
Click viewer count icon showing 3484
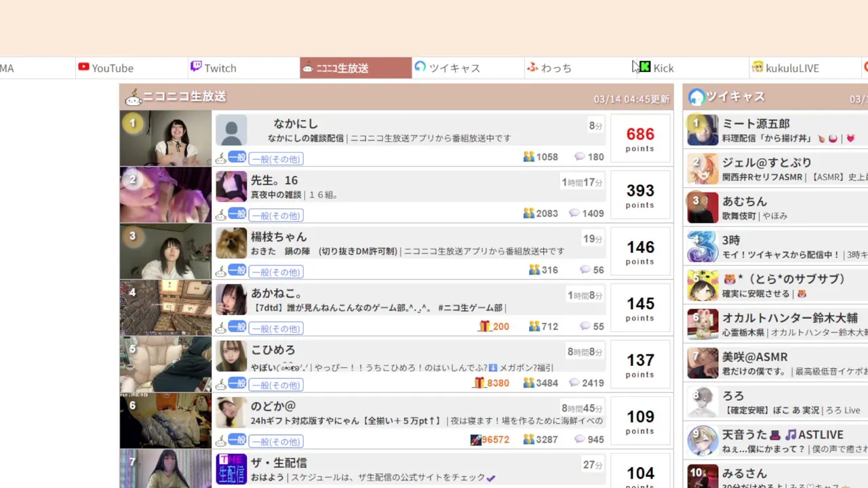[529, 383]
